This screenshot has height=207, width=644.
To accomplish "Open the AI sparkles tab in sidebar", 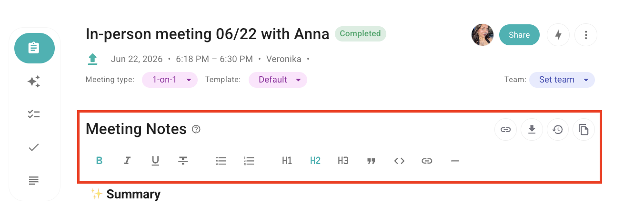I will [34, 82].
